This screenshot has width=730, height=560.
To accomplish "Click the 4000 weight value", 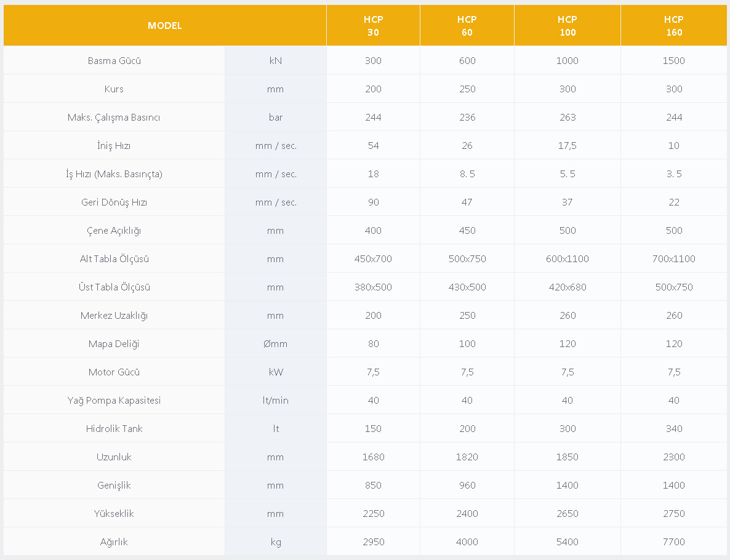I will point(467,542).
